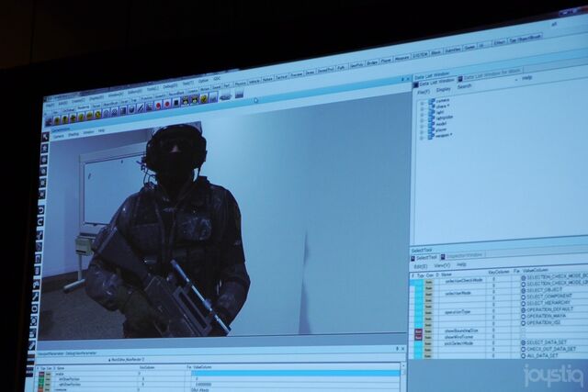
Task: Open the Search menu in Data List Window
Action: (464, 86)
